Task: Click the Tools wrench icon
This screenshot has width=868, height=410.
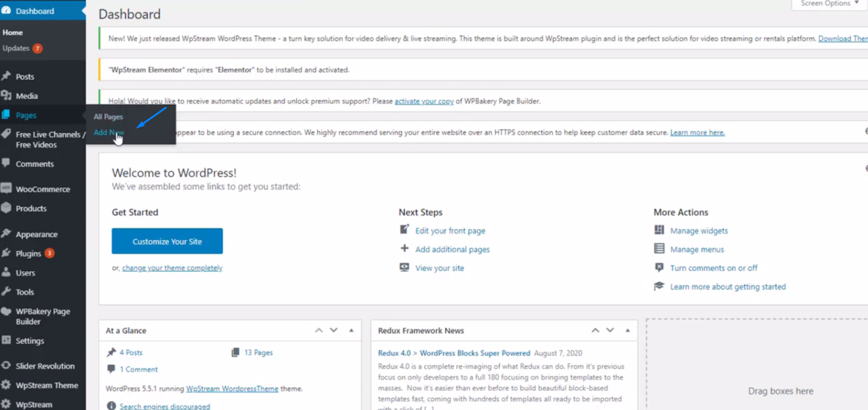Action: [x=6, y=291]
